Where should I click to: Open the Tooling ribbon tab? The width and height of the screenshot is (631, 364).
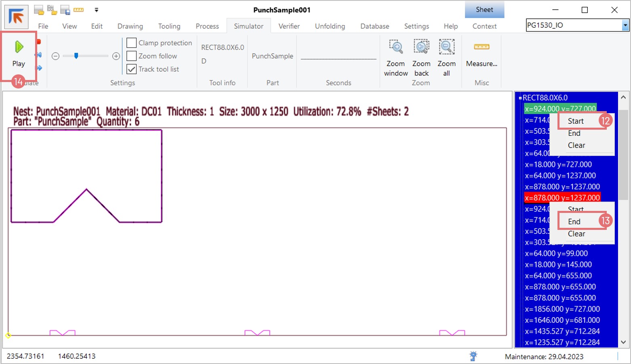tap(169, 26)
